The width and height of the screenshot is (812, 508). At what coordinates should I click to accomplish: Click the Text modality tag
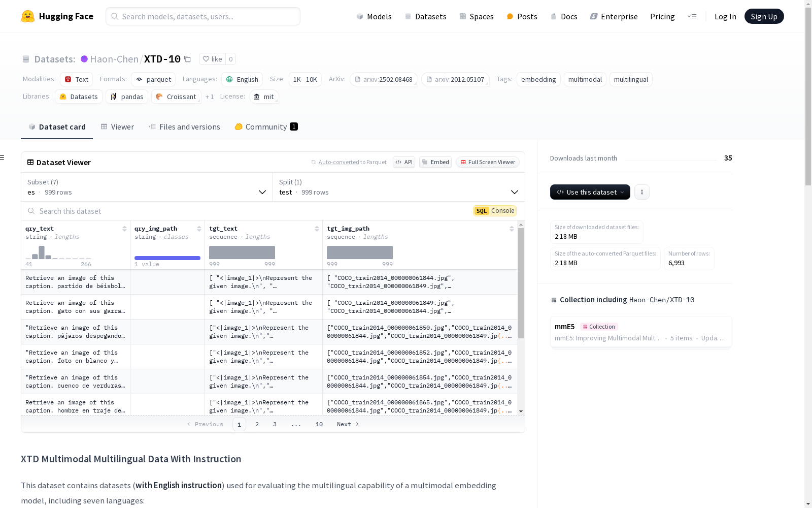click(76, 79)
